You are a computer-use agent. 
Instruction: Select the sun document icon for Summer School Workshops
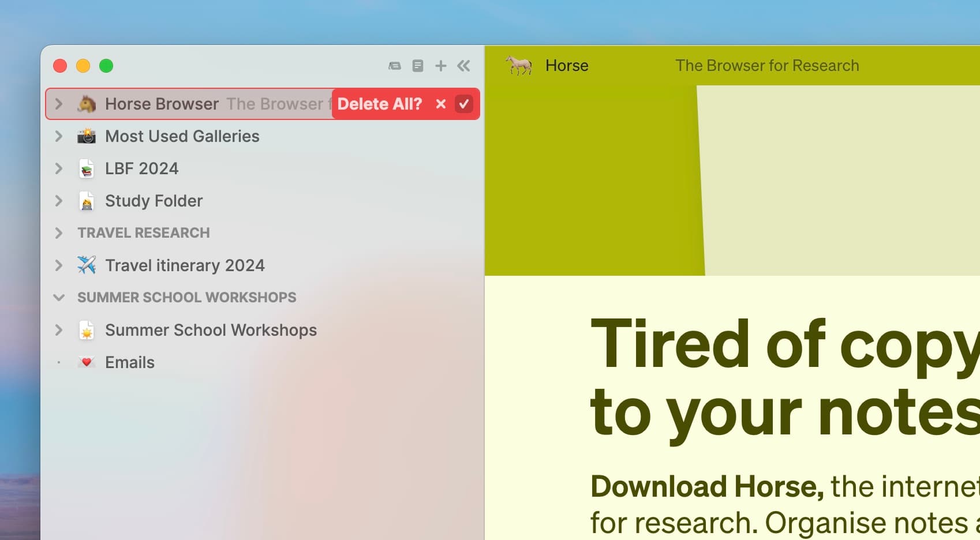86,330
